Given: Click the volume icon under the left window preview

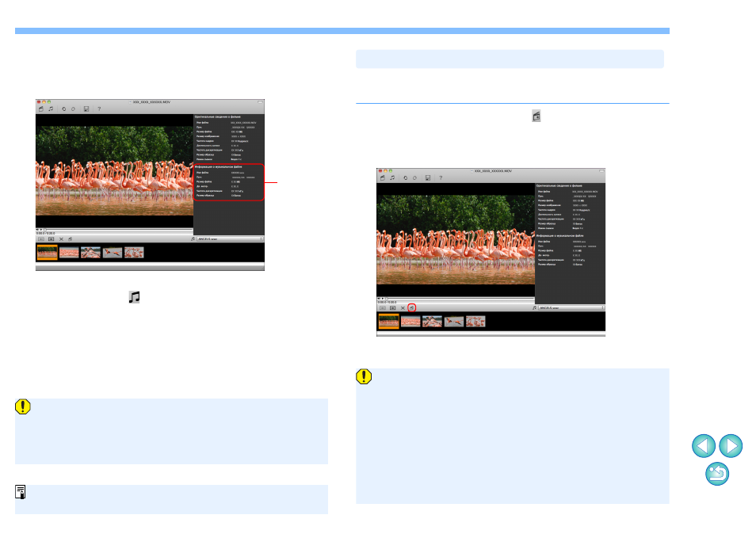Looking at the screenshot, I should [x=37, y=230].
